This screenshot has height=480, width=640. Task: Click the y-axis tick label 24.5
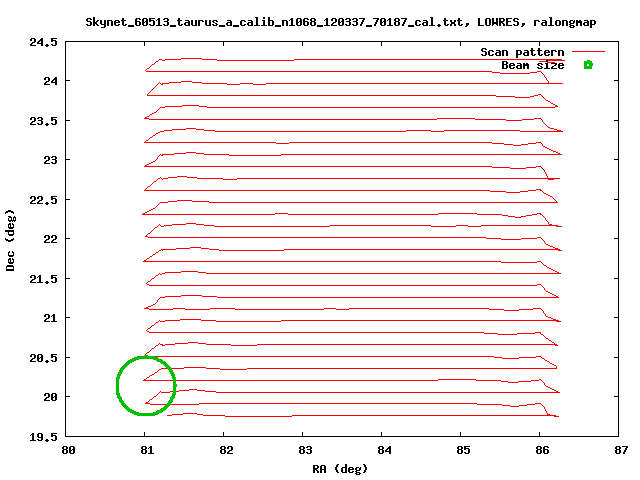point(44,42)
